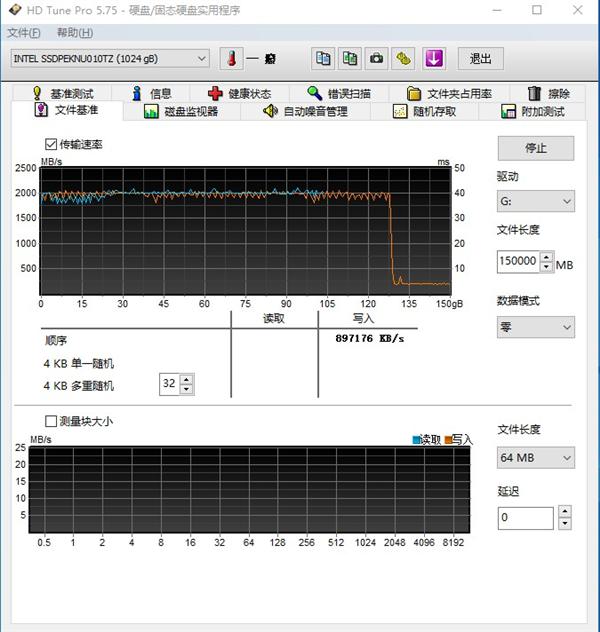This screenshot has height=632, width=600.
Task: Select the 文件基准 file benchmark tab
Action: [x=67, y=110]
